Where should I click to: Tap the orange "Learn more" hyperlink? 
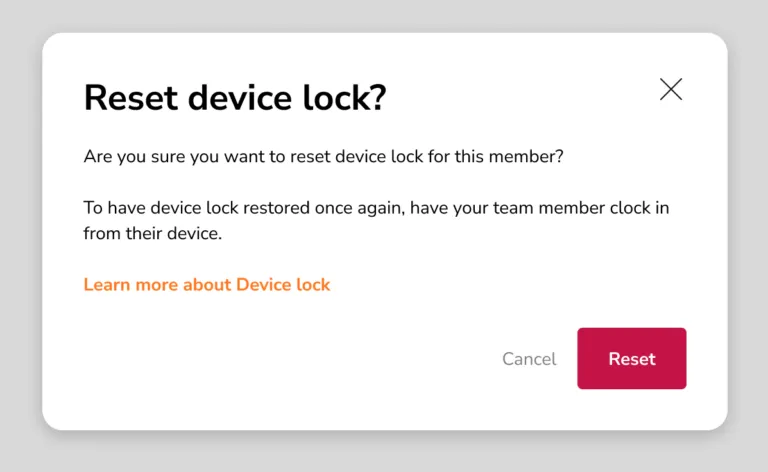[207, 285]
